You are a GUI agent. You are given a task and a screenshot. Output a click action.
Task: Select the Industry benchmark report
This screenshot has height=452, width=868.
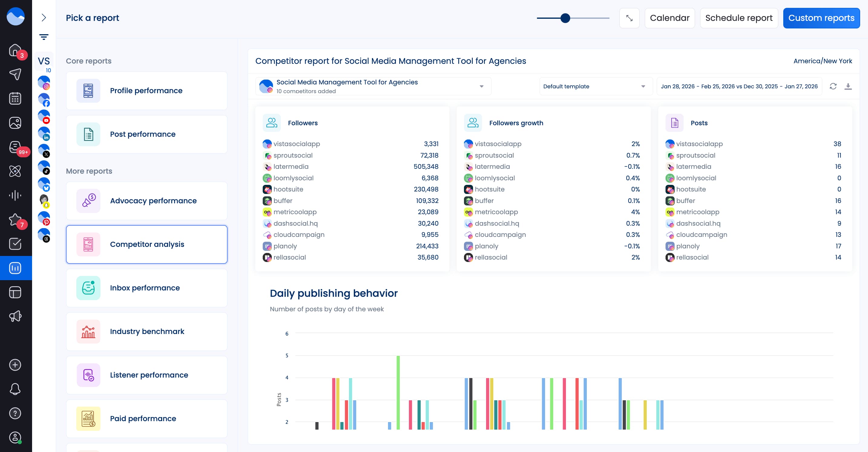(147, 331)
